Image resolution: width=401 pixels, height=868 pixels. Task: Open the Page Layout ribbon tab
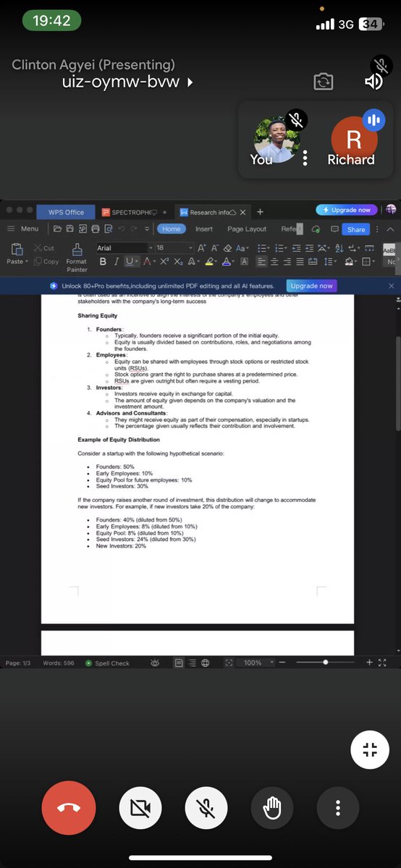click(247, 229)
